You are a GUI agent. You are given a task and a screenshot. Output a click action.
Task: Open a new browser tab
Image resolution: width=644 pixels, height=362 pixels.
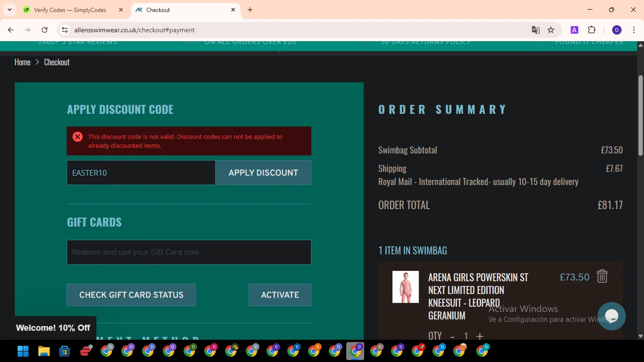pos(250,10)
